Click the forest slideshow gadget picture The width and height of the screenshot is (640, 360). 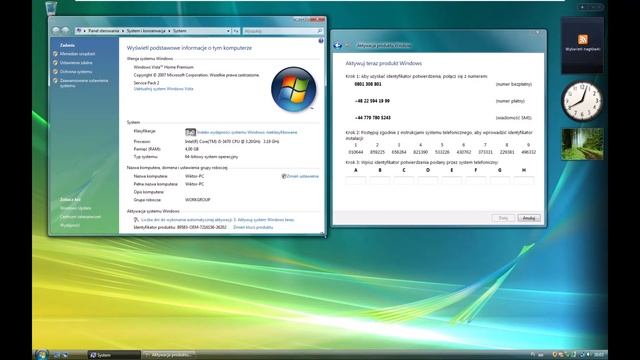coord(582,144)
